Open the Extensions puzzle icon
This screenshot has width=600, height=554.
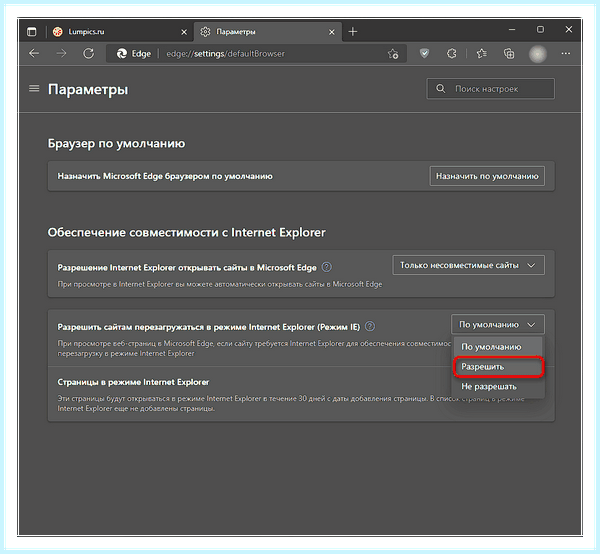pos(452,54)
